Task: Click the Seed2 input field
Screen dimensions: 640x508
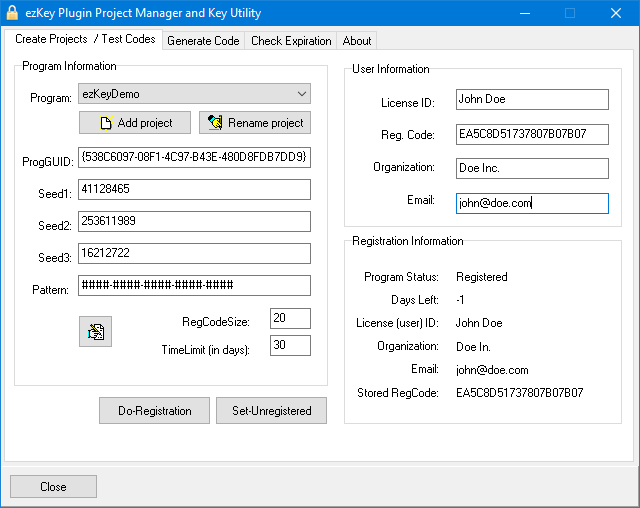Action: 194,221
